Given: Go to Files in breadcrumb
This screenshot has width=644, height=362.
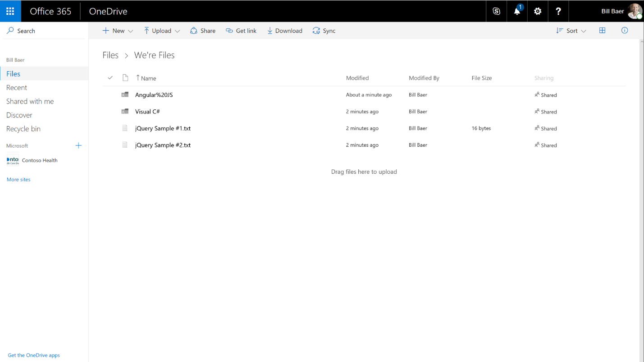Looking at the screenshot, I should [110, 55].
